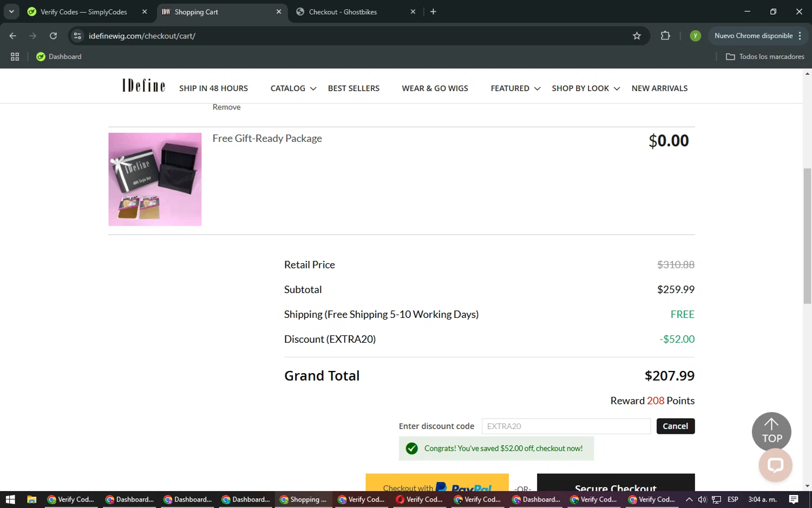The height and width of the screenshot is (508, 812).
Task: Click the network icon in system tray
Action: click(x=716, y=499)
